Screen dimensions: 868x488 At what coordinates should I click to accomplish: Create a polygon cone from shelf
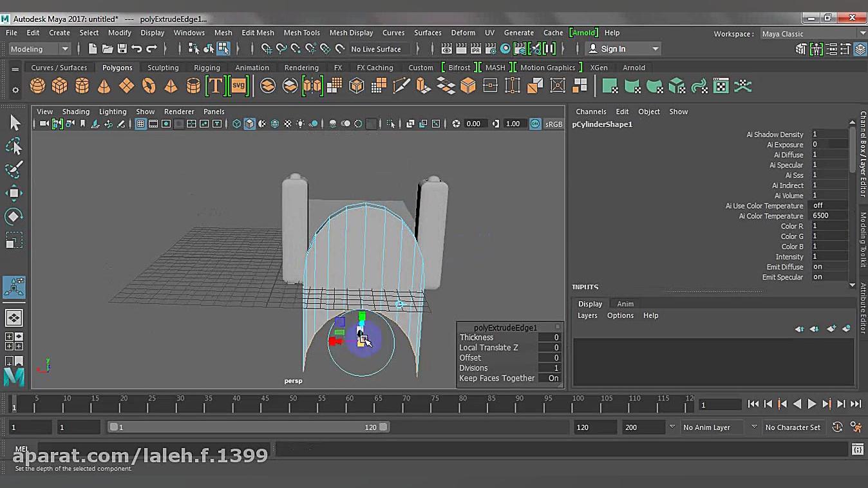[x=104, y=86]
